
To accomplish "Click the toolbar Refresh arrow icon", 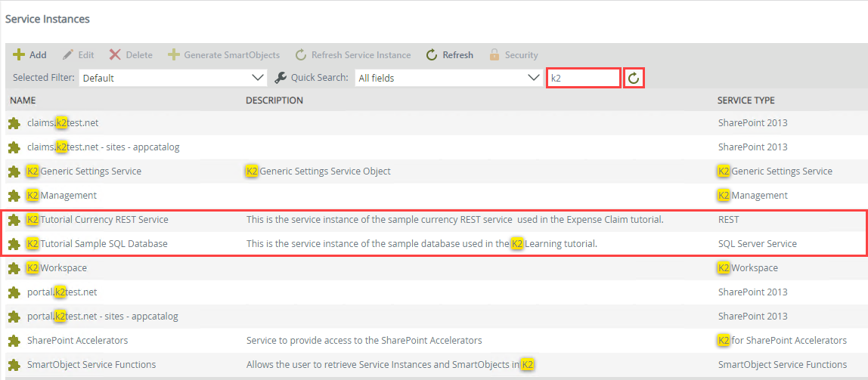I will pos(432,54).
